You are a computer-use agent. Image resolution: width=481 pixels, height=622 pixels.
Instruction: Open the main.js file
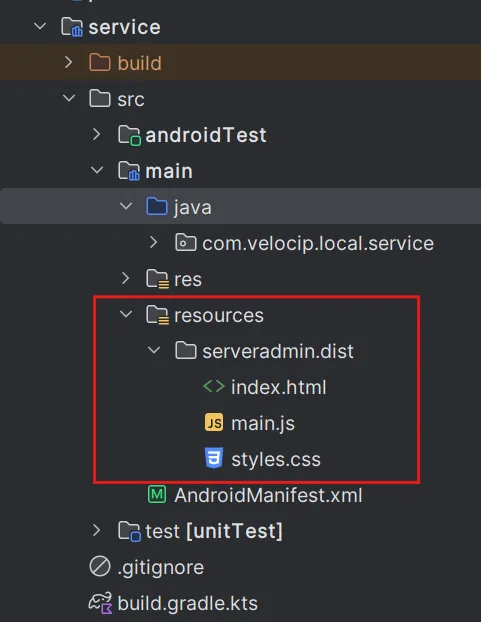(263, 423)
